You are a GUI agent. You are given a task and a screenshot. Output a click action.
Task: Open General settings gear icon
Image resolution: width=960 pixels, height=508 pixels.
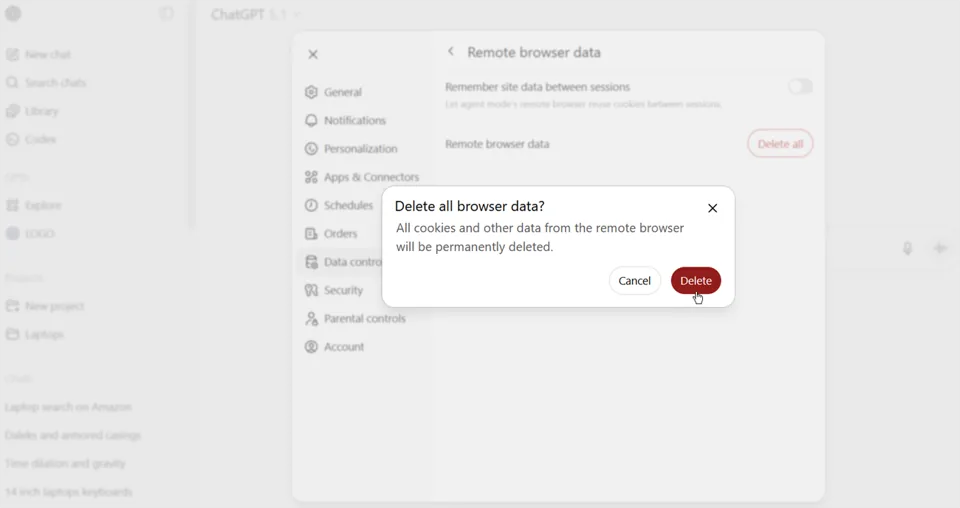[311, 92]
